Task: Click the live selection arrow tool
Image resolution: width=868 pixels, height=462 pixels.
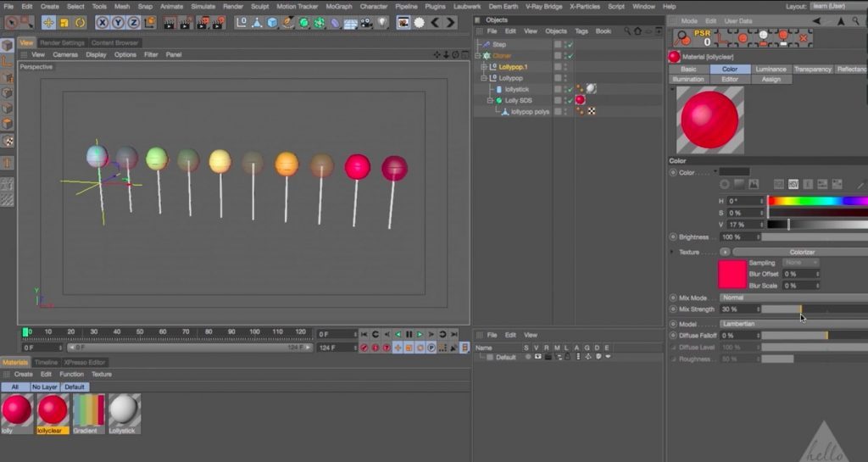Action: click(x=12, y=23)
